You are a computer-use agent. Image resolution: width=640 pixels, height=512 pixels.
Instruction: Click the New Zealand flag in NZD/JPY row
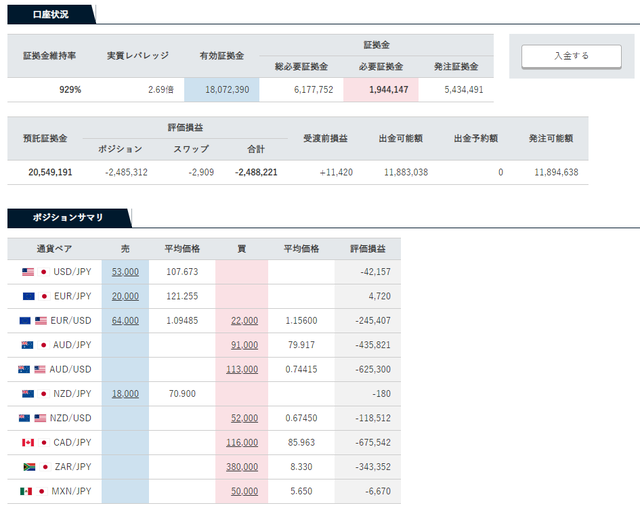pos(28,394)
